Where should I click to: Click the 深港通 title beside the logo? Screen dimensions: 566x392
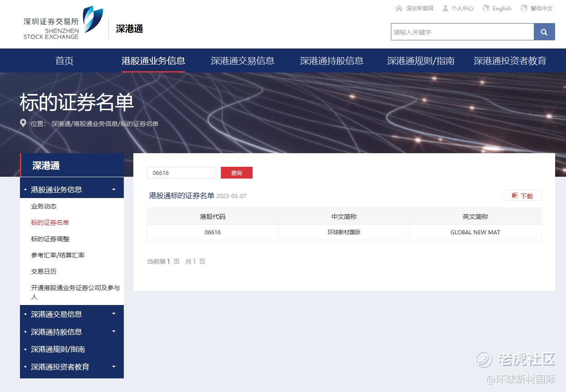click(x=130, y=29)
